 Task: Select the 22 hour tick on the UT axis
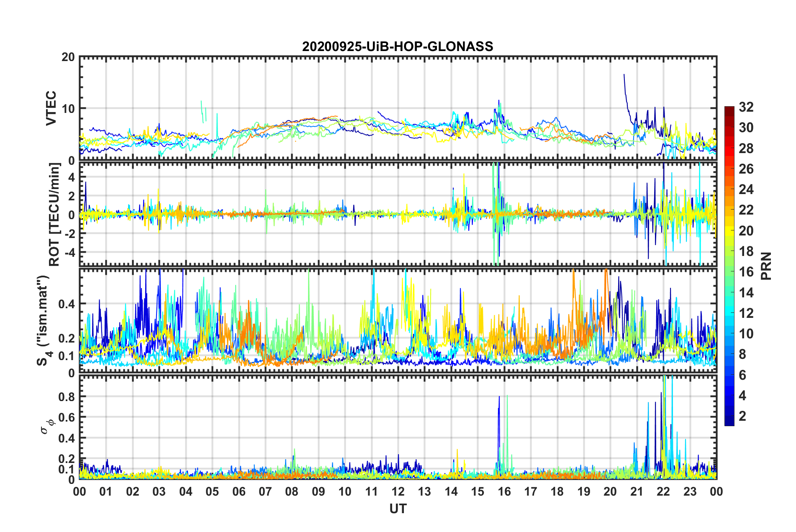(663, 491)
